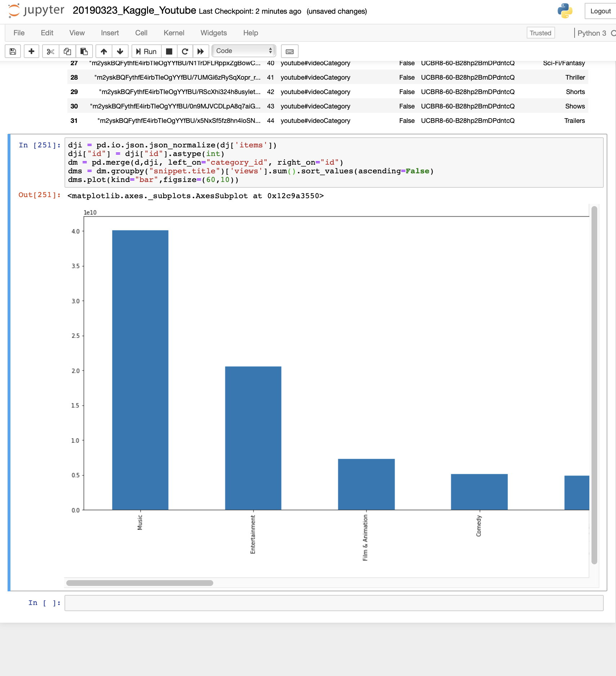Open the Kernel menu
616x676 pixels.
coord(174,33)
